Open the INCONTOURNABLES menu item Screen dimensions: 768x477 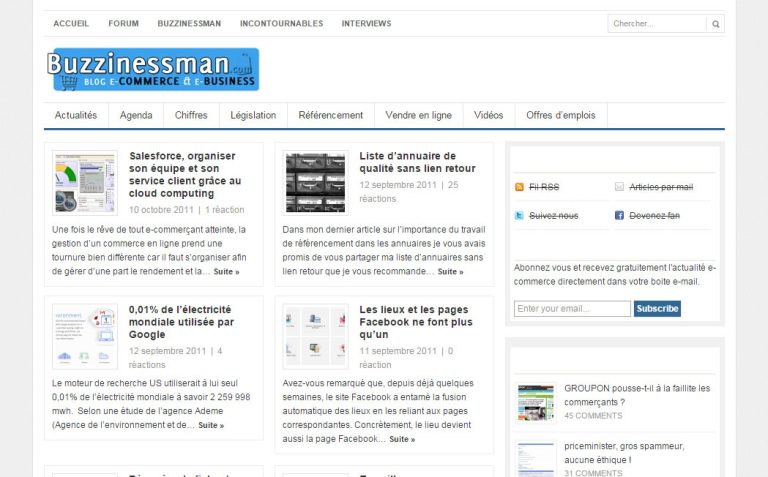282,24
